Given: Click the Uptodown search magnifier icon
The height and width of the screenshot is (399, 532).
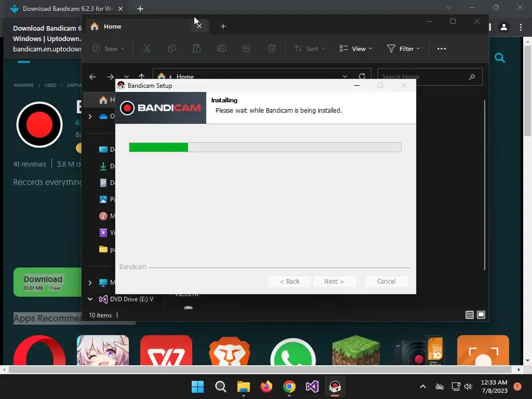Looking at the screenshot, I should pos(500,58).
